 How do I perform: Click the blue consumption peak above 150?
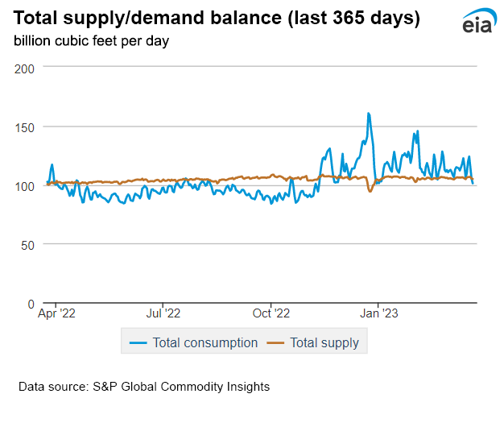(x=369, y=114)
